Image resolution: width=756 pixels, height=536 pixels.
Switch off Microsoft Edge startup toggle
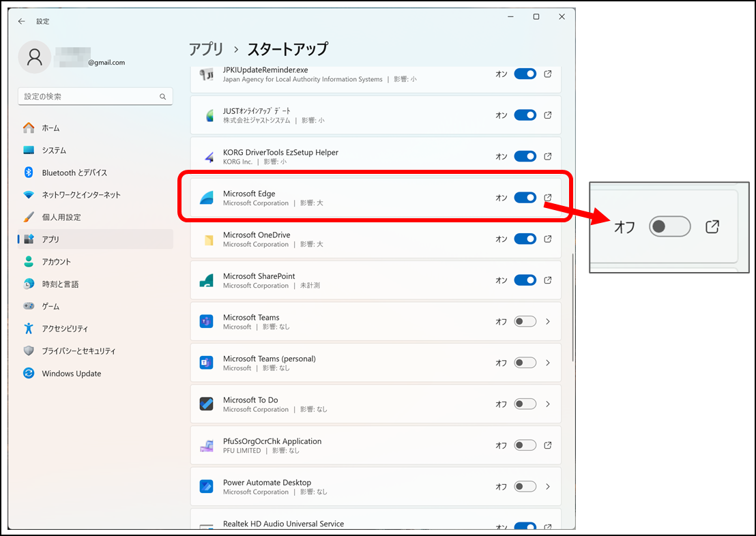525,198
